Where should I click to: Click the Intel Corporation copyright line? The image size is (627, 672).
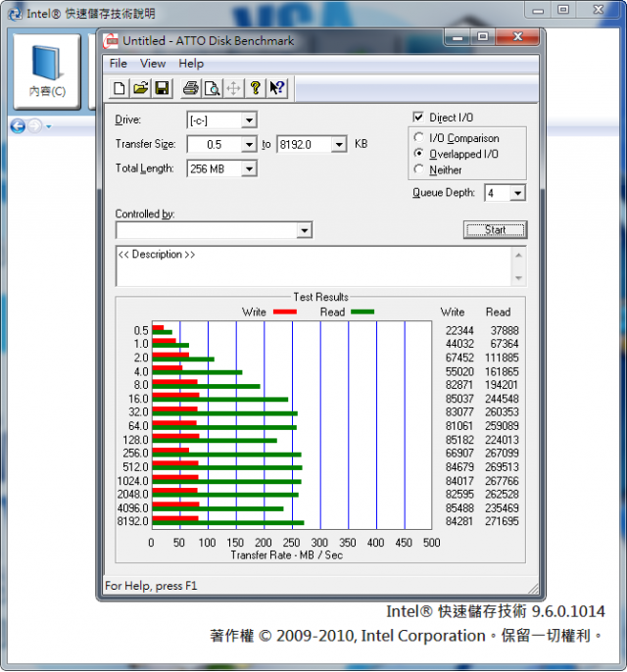407,636
